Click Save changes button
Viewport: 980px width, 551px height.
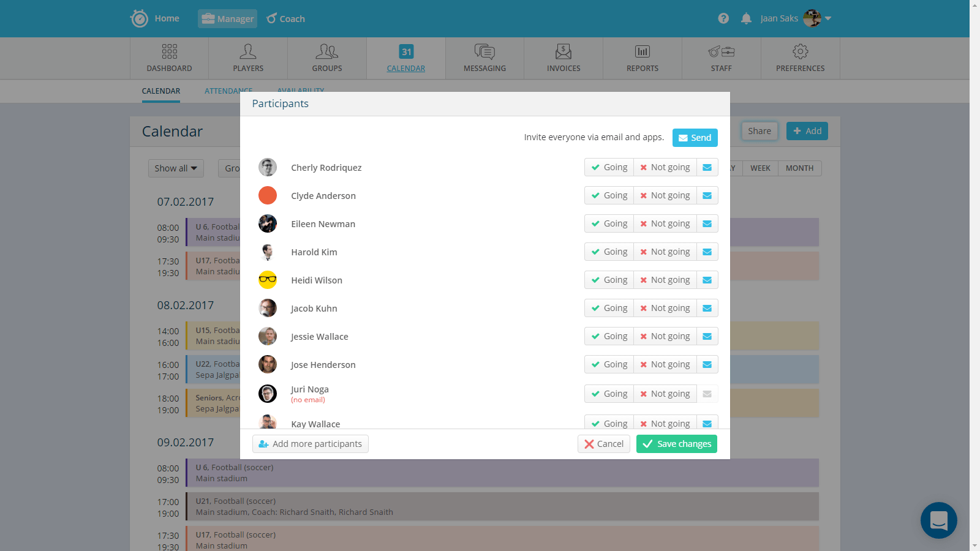676,444
